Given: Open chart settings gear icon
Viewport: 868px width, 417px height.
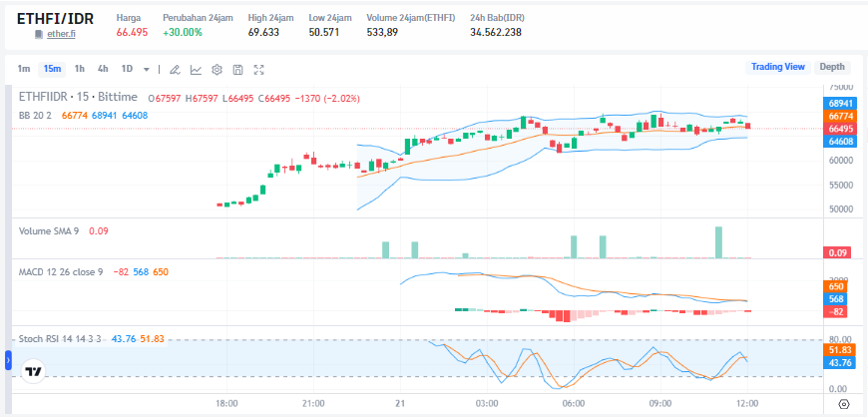Looking at the screenshot, I should tap(217, 69).
